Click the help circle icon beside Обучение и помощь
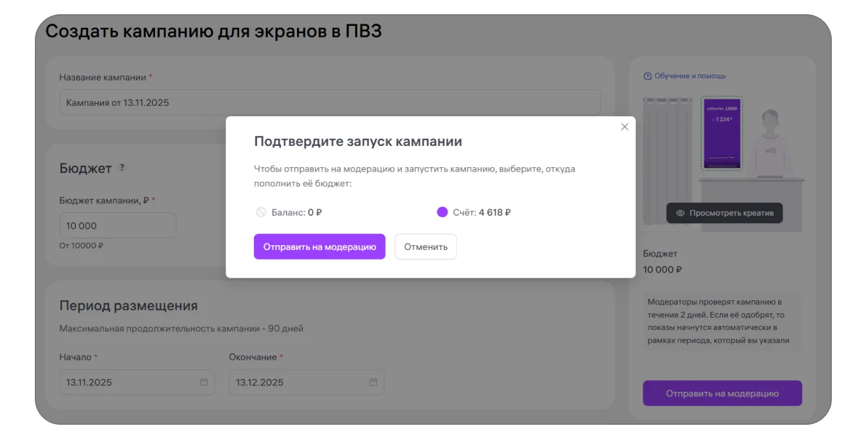 (x=647, y=76)
